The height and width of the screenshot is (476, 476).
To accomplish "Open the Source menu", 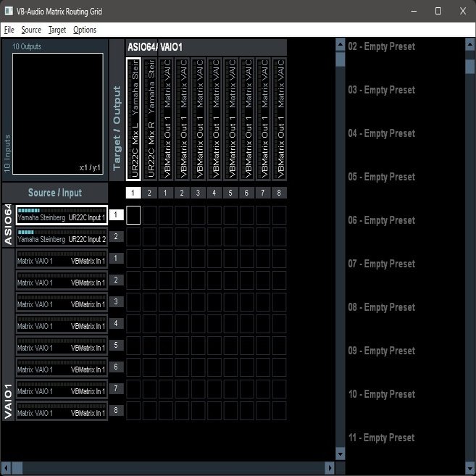I will 31,30.
